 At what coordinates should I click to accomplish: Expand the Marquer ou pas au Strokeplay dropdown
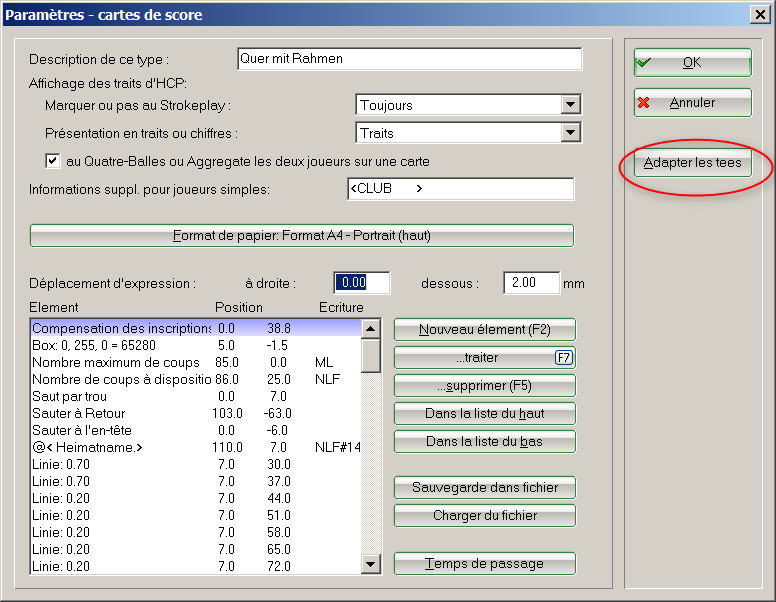(571, 104)
